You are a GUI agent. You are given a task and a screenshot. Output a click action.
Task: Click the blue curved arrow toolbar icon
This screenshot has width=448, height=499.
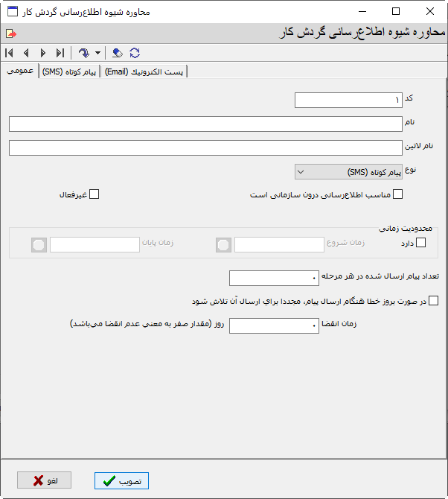click(83, 53)
